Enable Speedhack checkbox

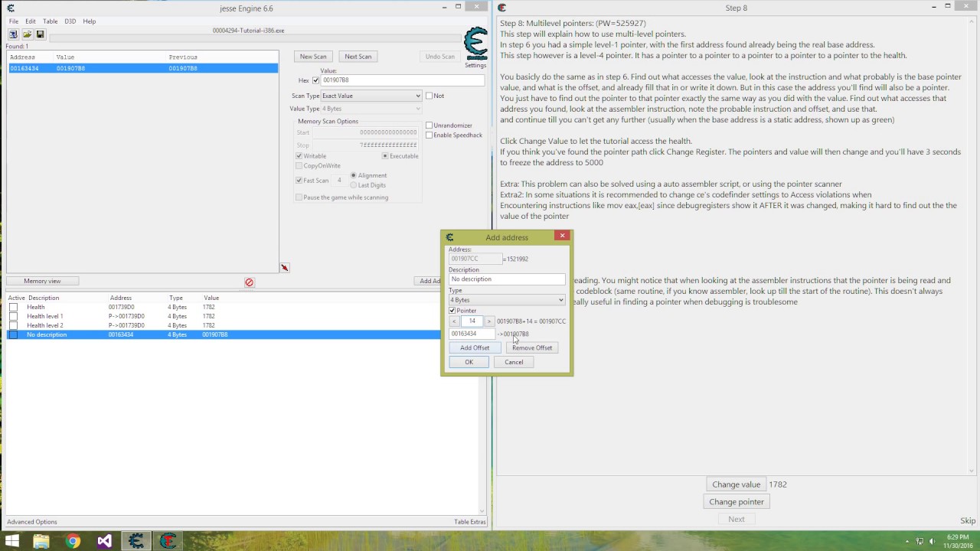429,135
